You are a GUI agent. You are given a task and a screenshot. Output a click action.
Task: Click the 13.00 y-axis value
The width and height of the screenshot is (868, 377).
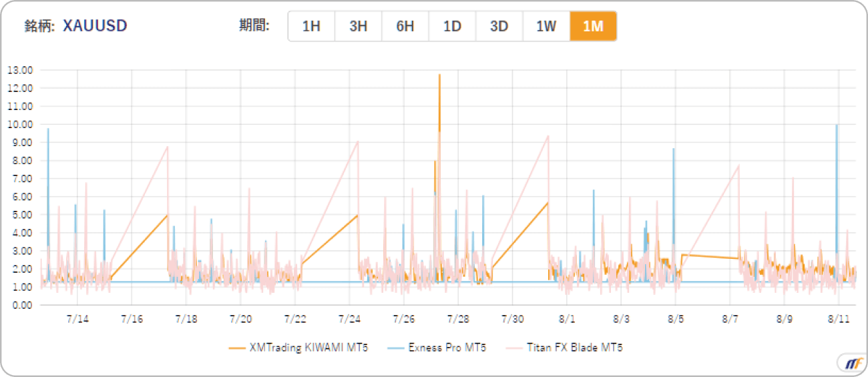pyautogui.click(x=19, y=69)
